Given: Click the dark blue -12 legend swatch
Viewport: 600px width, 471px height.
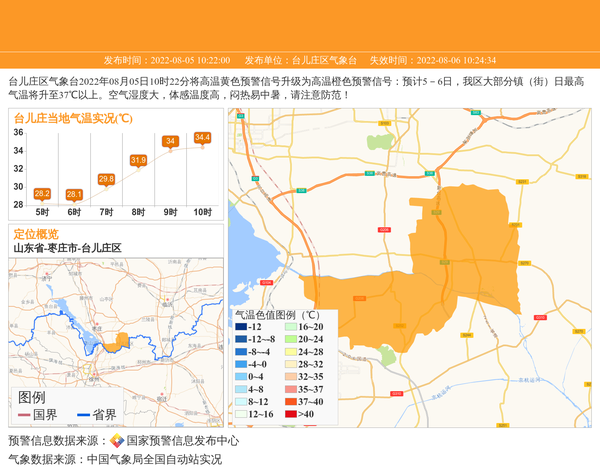Looking at the screenshot, I should tap(241, 327).
